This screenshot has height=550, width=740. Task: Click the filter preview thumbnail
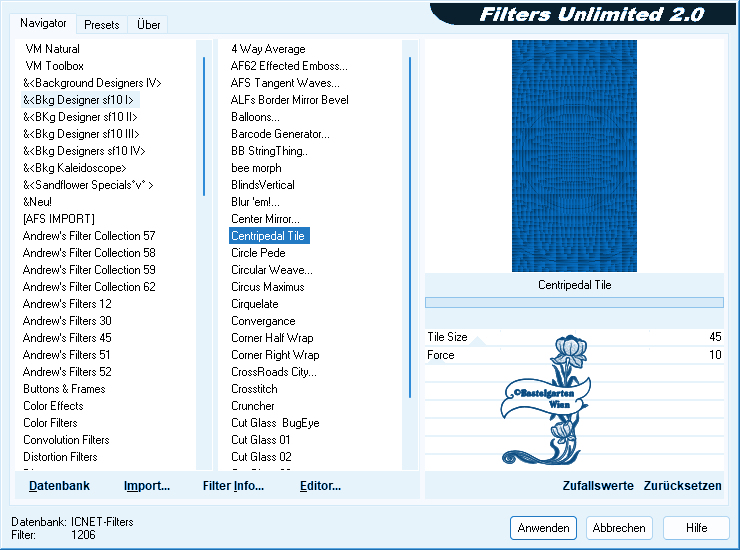pos(574,156)
